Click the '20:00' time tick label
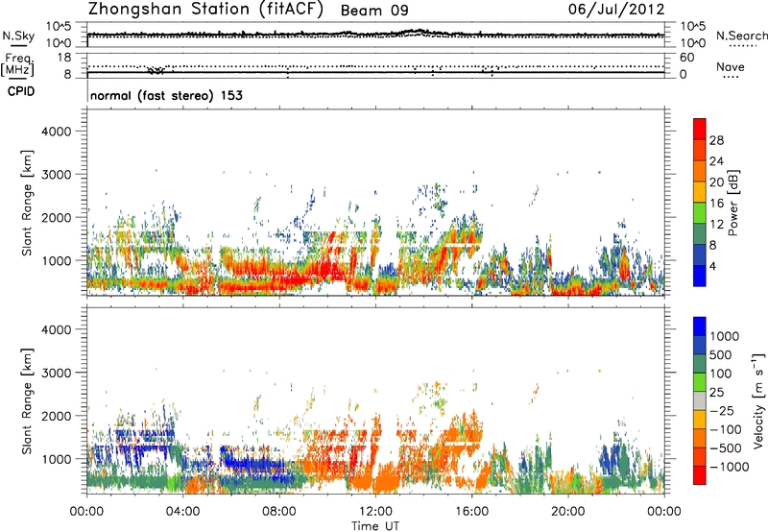The height and width of the screenshot is (532, 768). 567,512
